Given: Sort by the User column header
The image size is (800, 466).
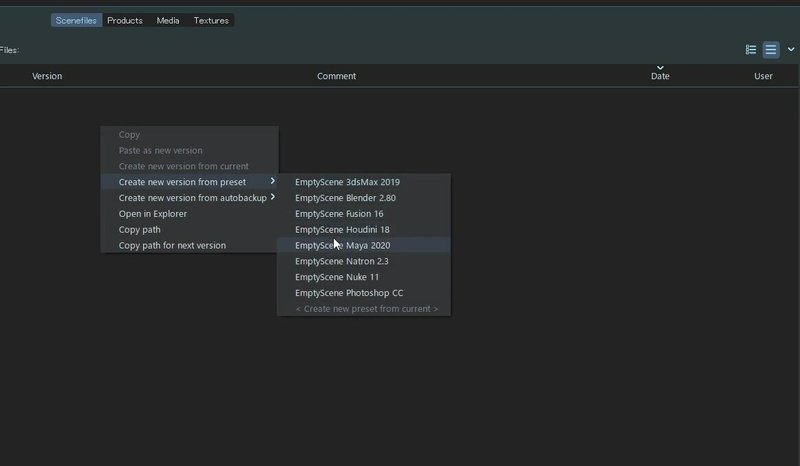Looking at the screenshot, I should [763, 76].
